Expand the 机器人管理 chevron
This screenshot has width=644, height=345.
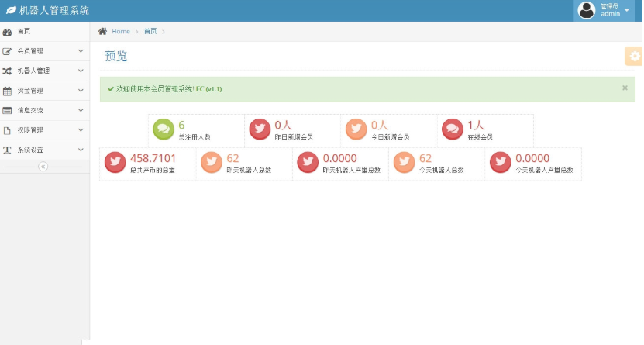81,71
